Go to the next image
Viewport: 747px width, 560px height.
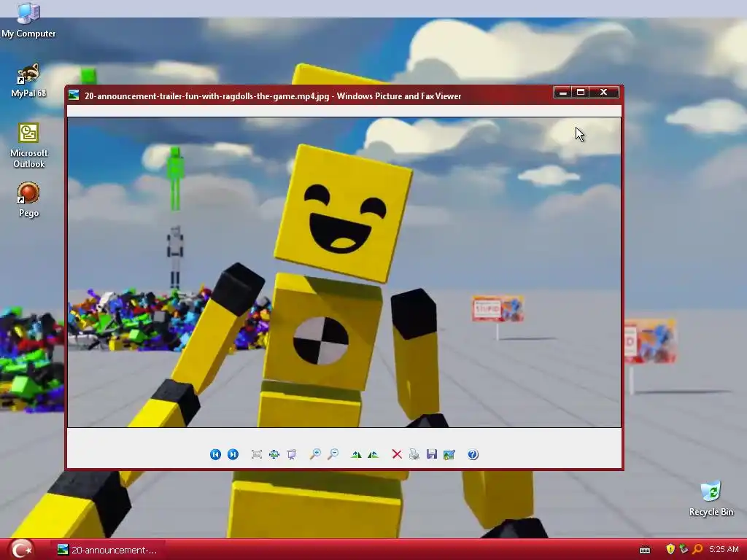point(233,454)
